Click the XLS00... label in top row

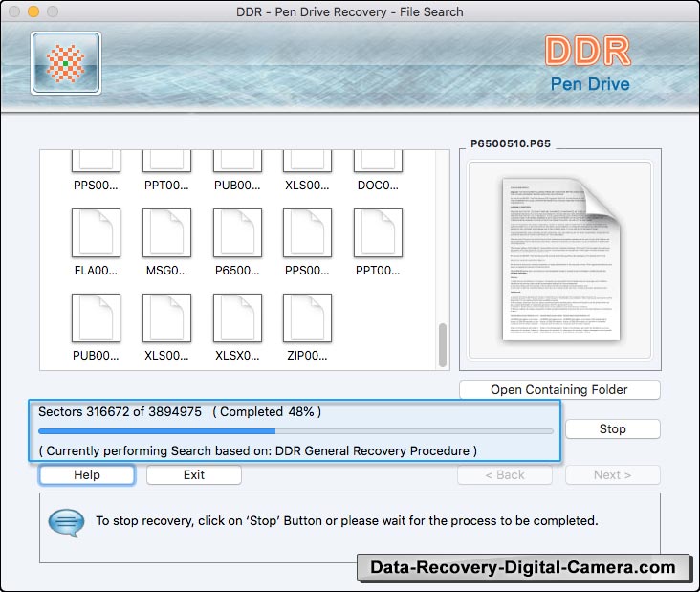307,186
